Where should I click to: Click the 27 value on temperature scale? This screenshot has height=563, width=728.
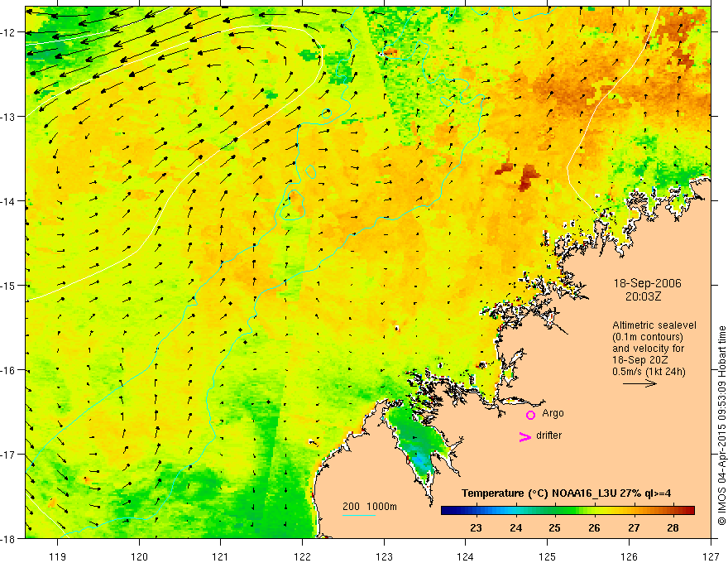pyautogui.click(x=634, y=527)
